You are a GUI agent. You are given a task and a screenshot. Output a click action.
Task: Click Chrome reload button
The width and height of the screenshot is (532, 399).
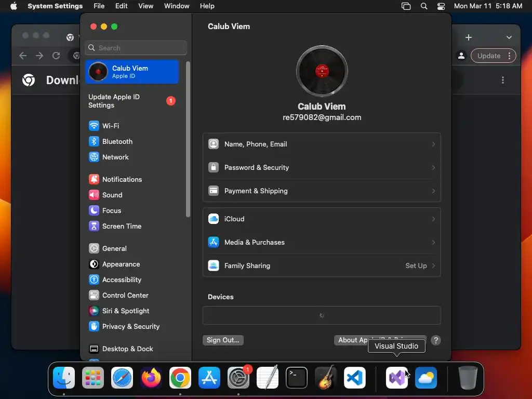pyautogui.click(x=56, y=56)
